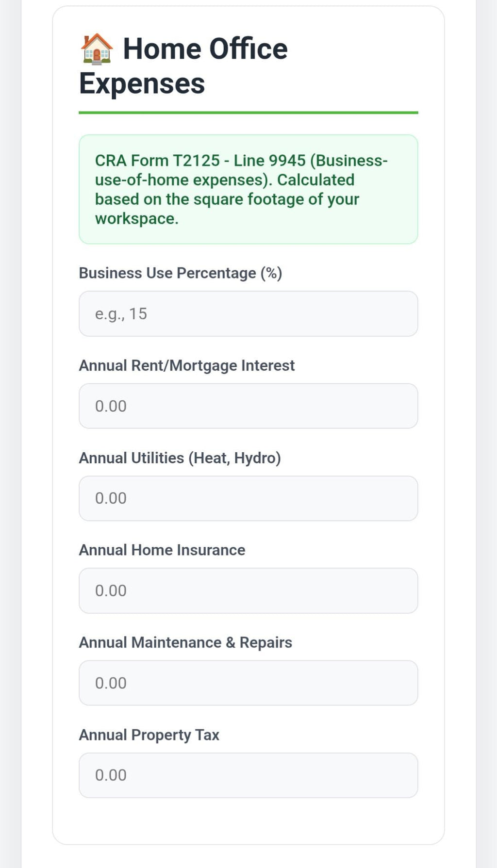Select the Annual Utilities (Heat, Hydro) input
The height and width of the screenshot is (868, 497).
pos(248,498)
